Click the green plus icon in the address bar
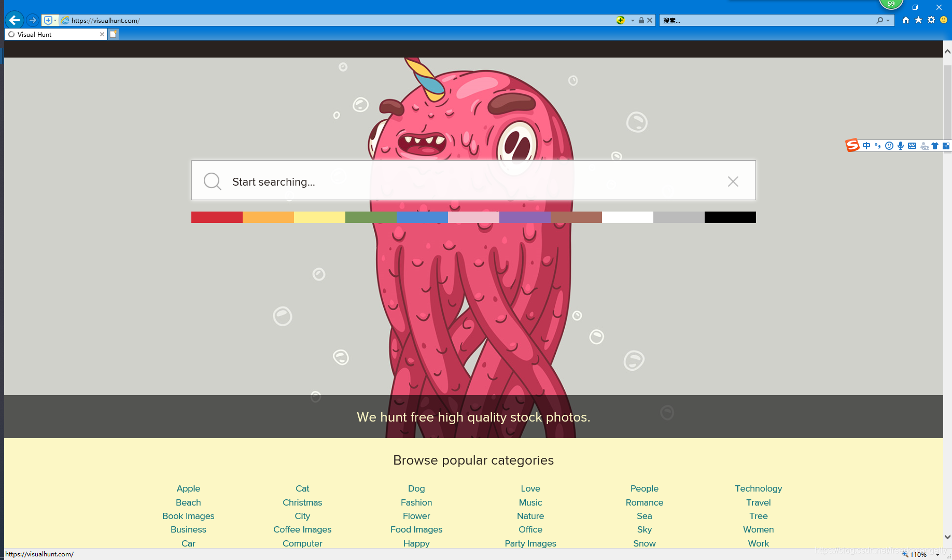 pyautogui.click(x=621, y=20)
